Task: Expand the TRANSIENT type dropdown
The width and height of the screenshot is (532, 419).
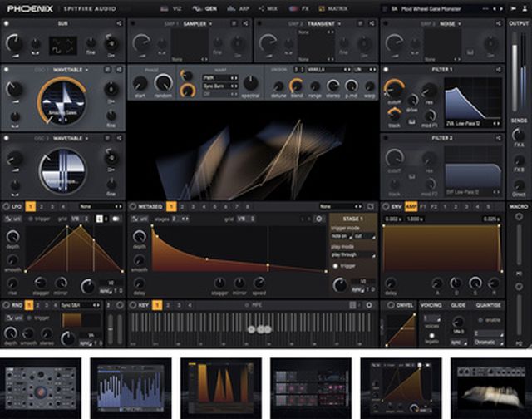Action: [x=324, y=24]
